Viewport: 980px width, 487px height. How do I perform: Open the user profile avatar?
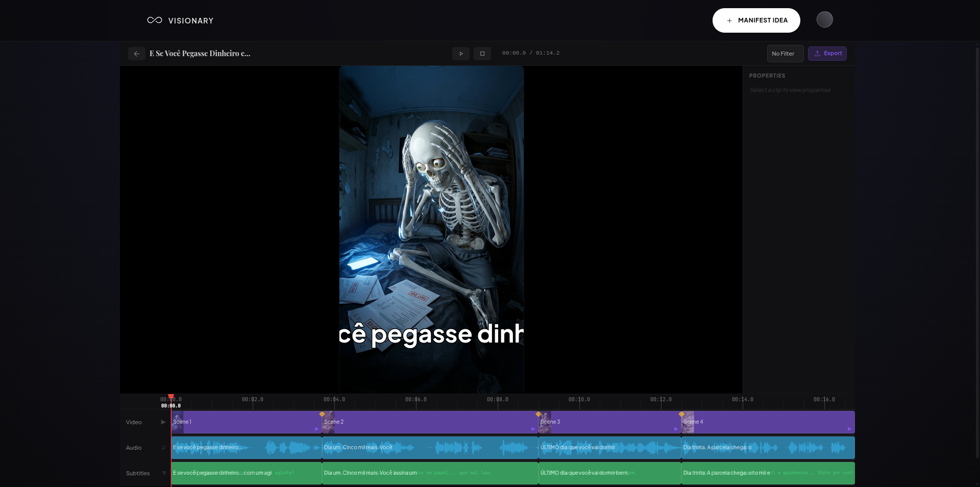[x=824, y=20]
